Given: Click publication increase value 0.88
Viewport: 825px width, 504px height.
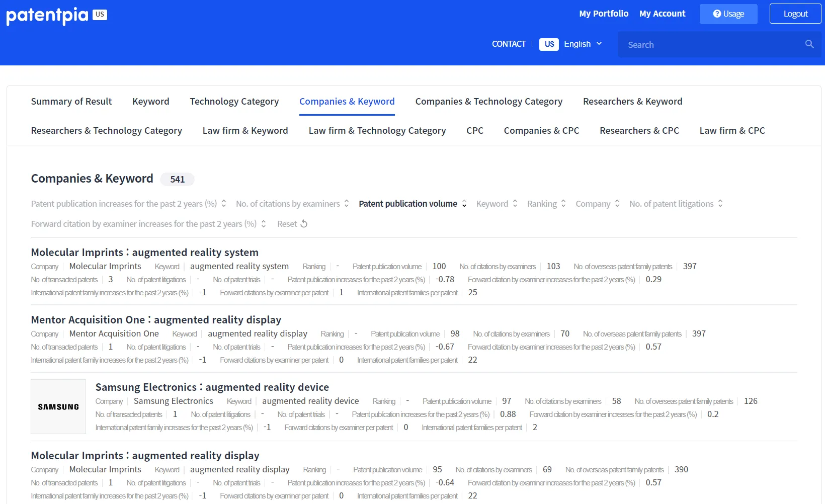Looking at the screenshot, I should coord(508,414).
